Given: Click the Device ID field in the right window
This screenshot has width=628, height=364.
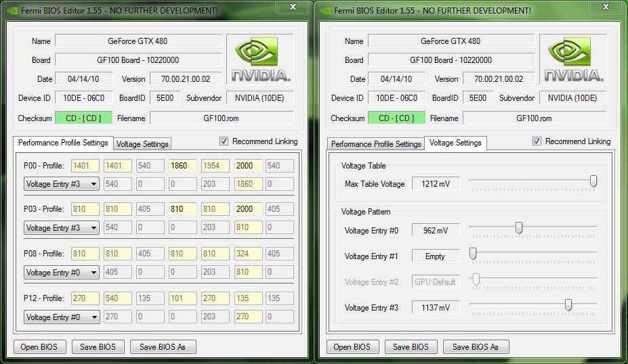Looking at the screenshot, I should tap(396, 98).
